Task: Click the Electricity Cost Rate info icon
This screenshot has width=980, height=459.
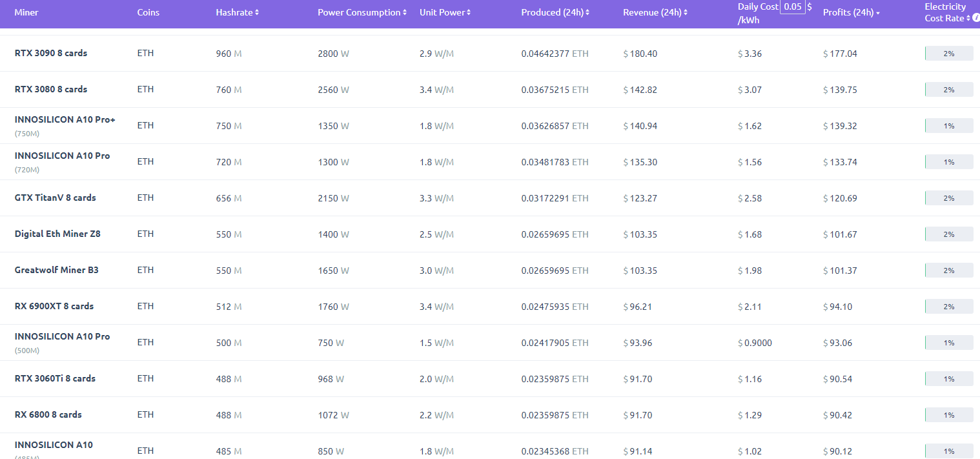Action: [x=976, y=18]
